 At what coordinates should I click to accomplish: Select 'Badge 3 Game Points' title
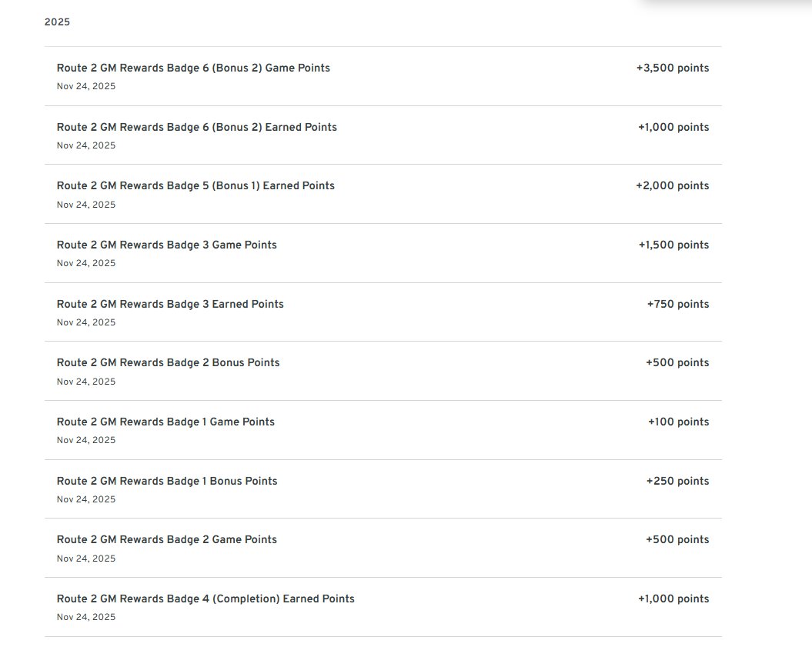click(167, 245)
